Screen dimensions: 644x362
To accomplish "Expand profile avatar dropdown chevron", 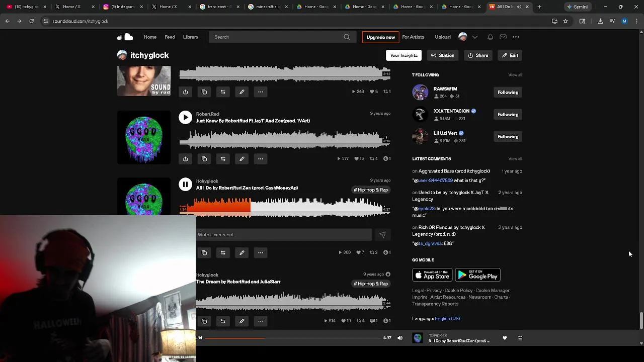I will tap(474, 37).
